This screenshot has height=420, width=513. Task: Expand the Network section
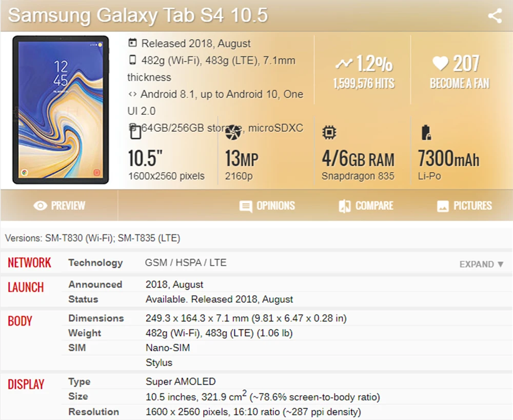click(x=481, y=264)
